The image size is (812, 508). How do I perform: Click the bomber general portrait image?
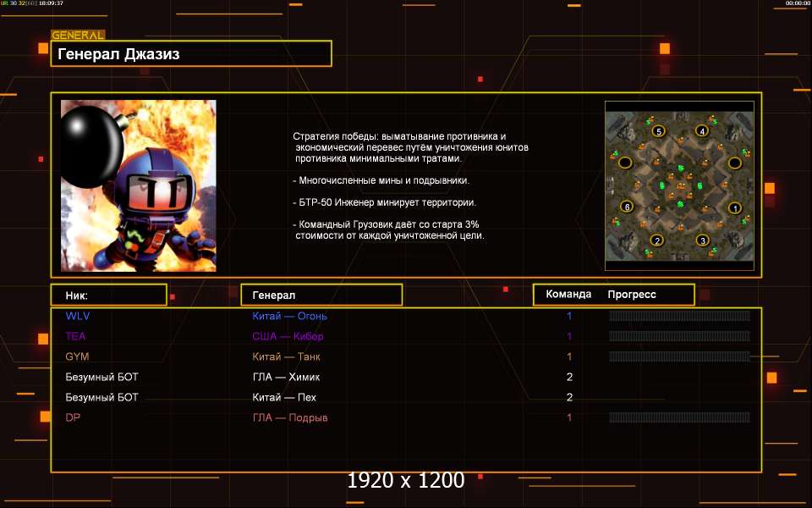[138, 185]
